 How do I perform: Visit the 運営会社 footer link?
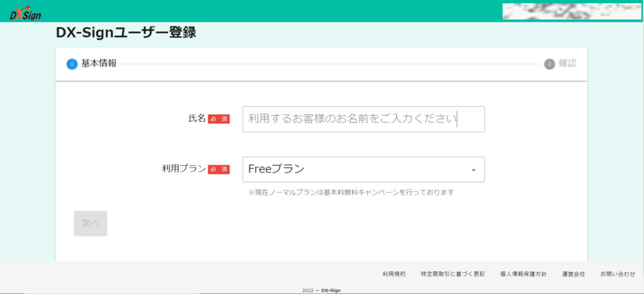pos(574,274)
